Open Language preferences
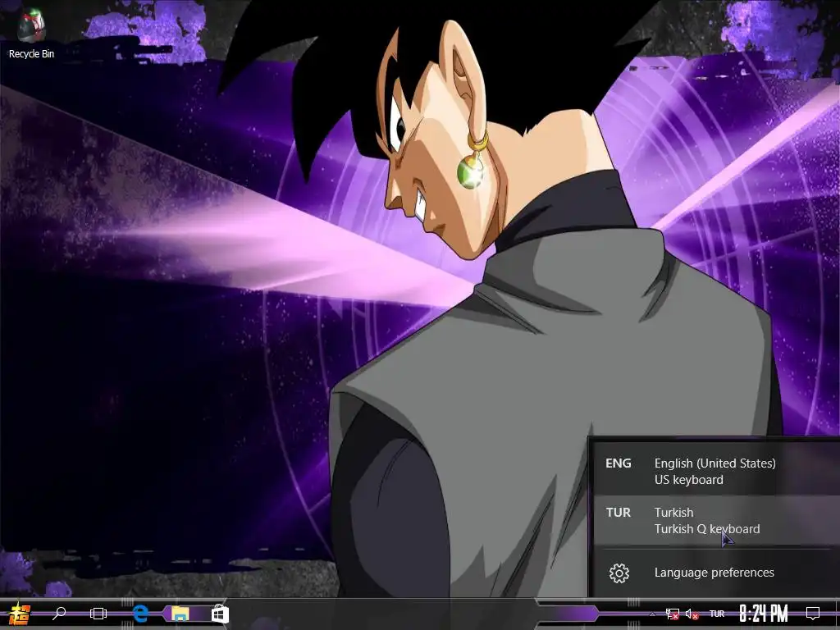 point(715,573)
